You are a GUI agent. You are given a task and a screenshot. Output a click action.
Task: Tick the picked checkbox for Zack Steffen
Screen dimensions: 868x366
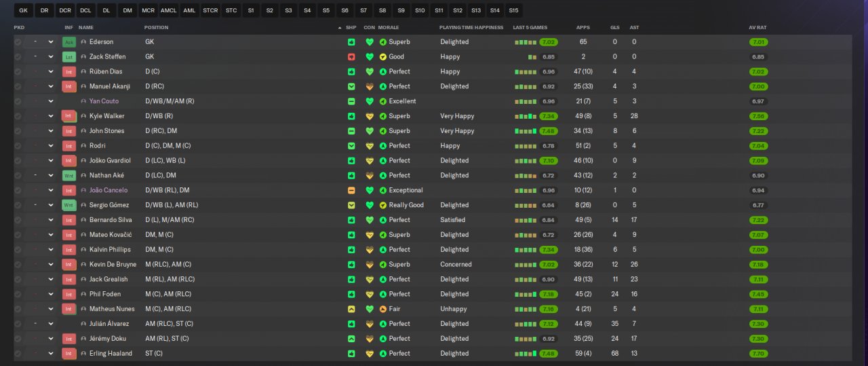[x=18, y=57]
